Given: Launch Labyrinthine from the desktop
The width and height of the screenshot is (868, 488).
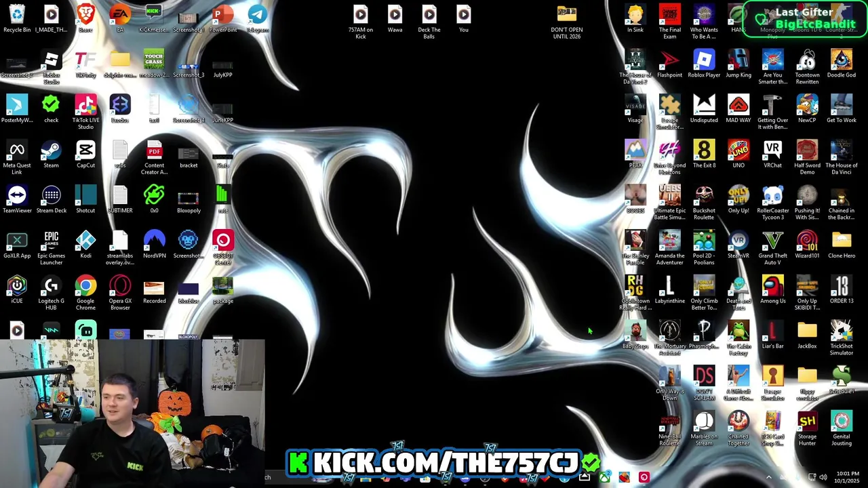Looking at the screenshot, I should coord(669,290).
